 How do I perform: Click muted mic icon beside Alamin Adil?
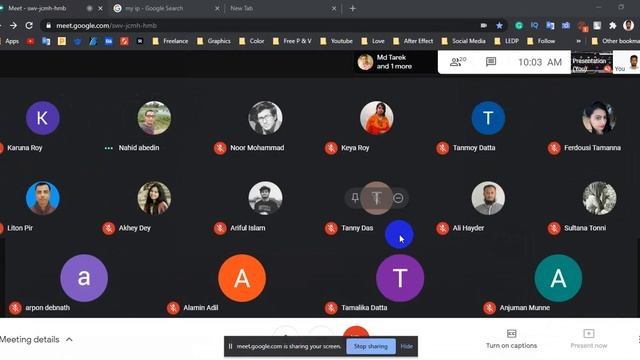(173, 308)
